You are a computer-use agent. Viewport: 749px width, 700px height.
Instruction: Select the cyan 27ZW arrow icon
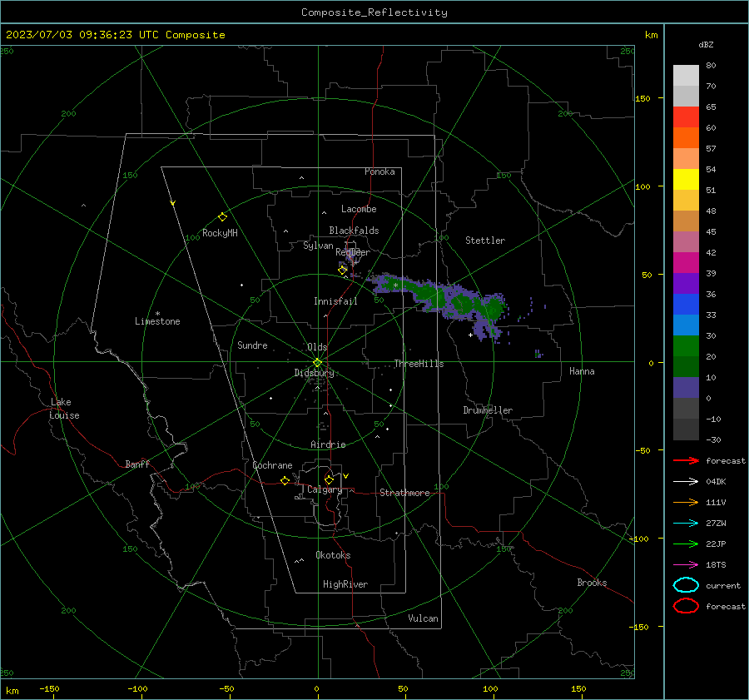point(686,524)
